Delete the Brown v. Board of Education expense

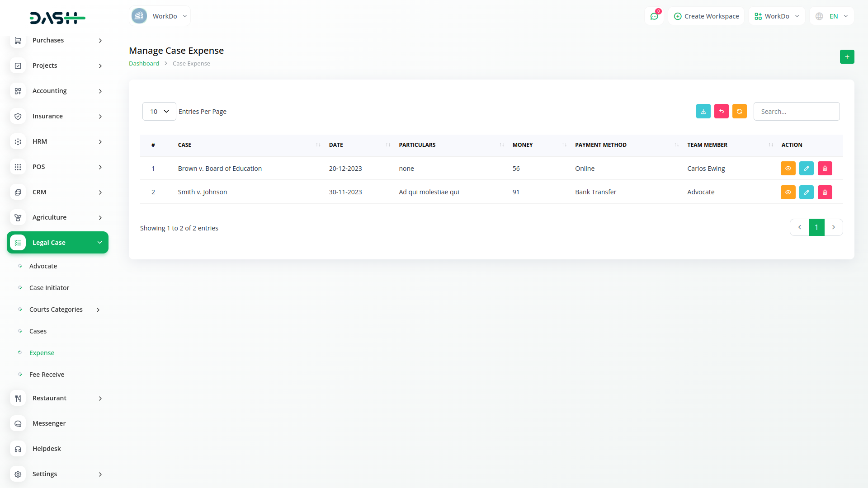click(x=825, y=169)
